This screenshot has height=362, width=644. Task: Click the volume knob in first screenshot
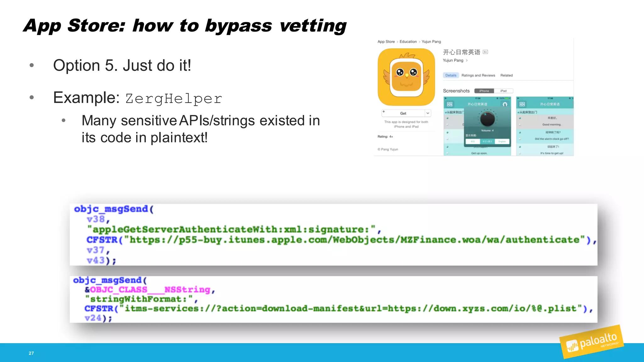click(487, 118)
